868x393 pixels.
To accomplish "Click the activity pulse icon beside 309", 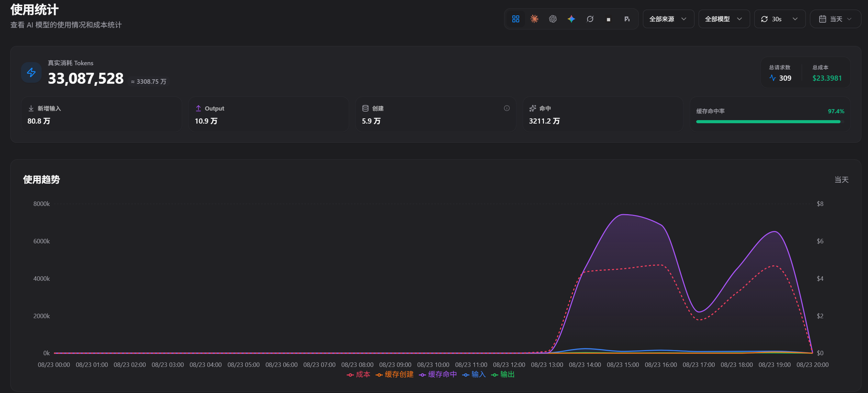I will (772, 78).
